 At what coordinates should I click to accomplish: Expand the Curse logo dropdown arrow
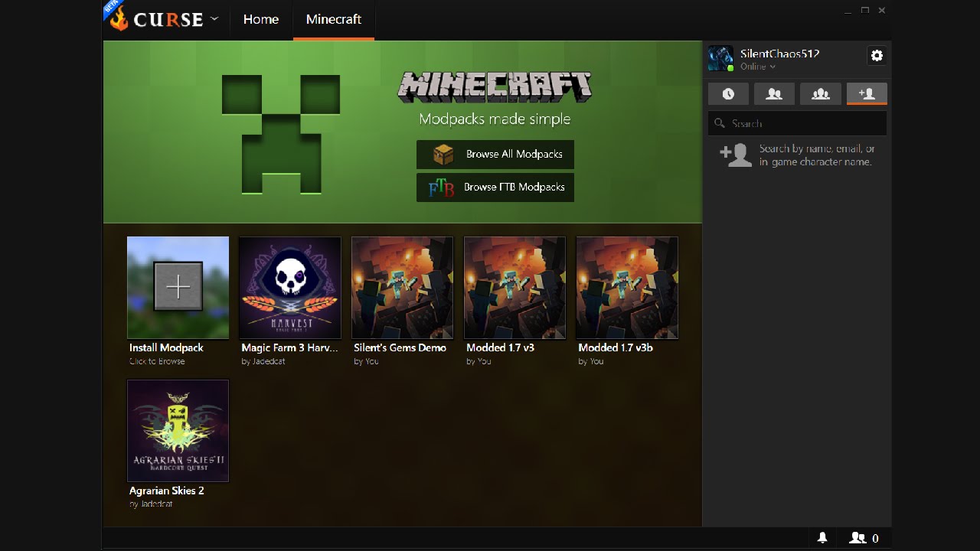(x=214, y=18)
